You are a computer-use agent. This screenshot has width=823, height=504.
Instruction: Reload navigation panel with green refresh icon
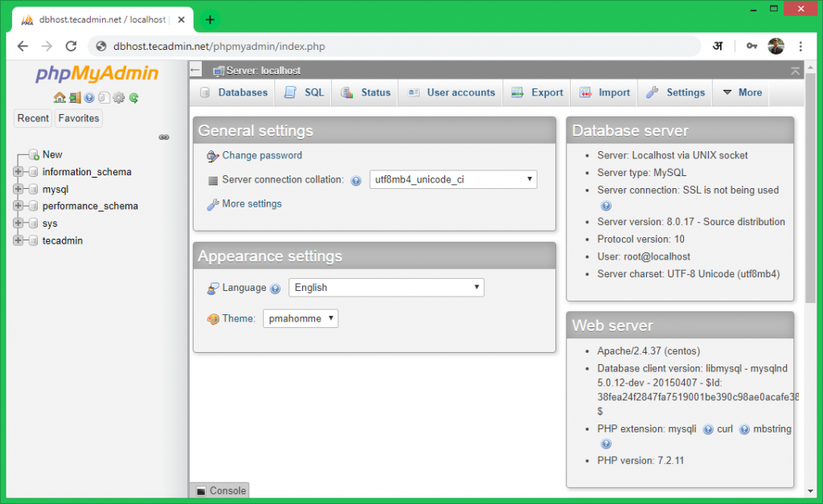point(133,98)
